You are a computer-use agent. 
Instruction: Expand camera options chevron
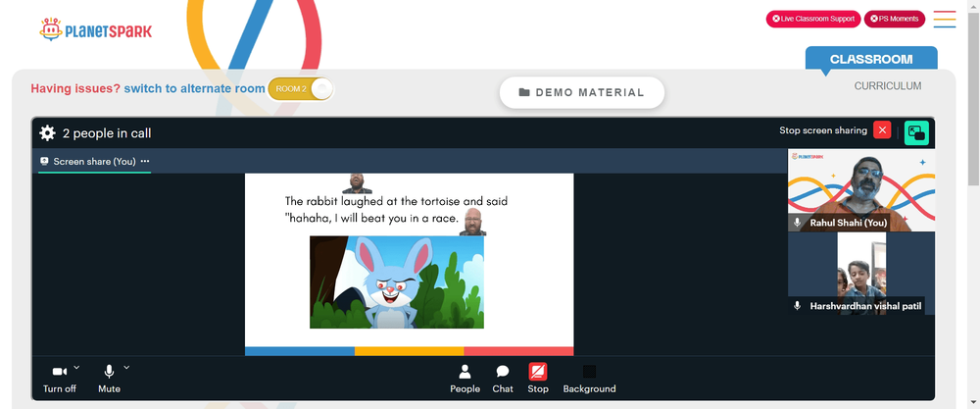click(x=76, y=367)
